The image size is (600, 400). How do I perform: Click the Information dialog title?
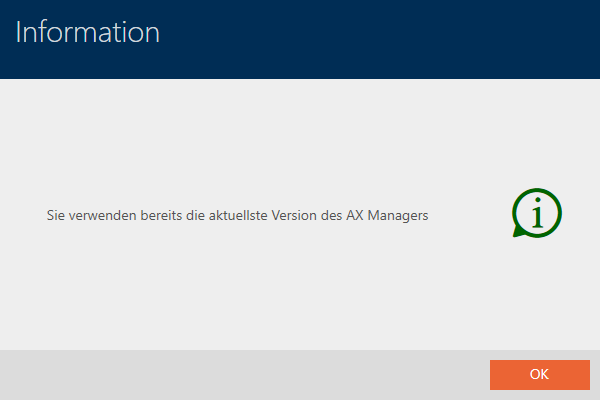pos(88,32)
